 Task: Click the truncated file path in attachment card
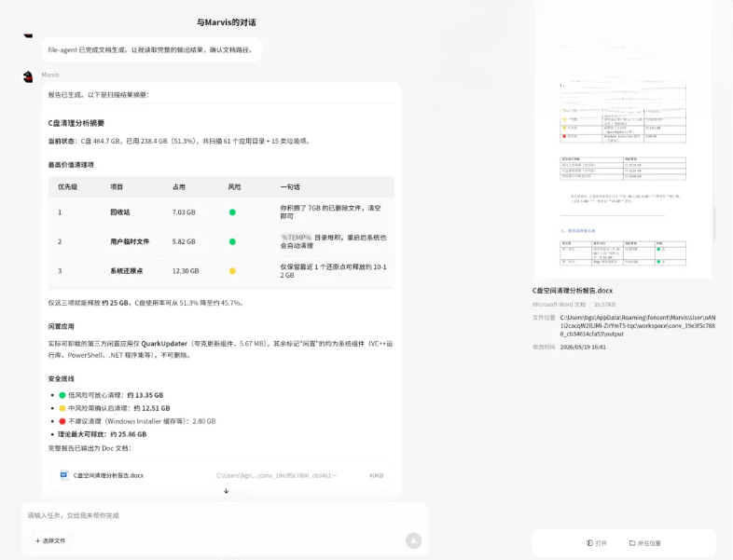(276, 475)
